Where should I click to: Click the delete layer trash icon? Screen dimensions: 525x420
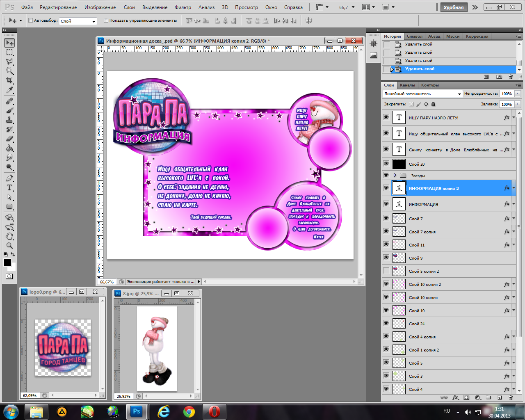pos(511,397)
